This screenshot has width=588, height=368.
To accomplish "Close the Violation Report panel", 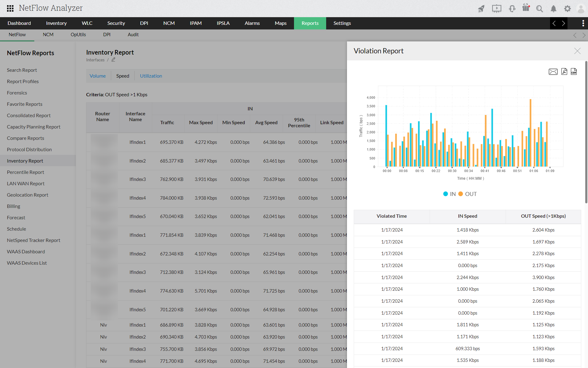I will point(577,51).
